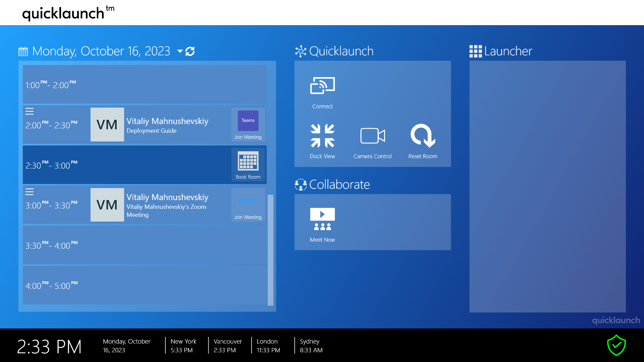Viewport: 644px width, 362px height.
Task: Click the green security shield icon
Action: [616, 345]
